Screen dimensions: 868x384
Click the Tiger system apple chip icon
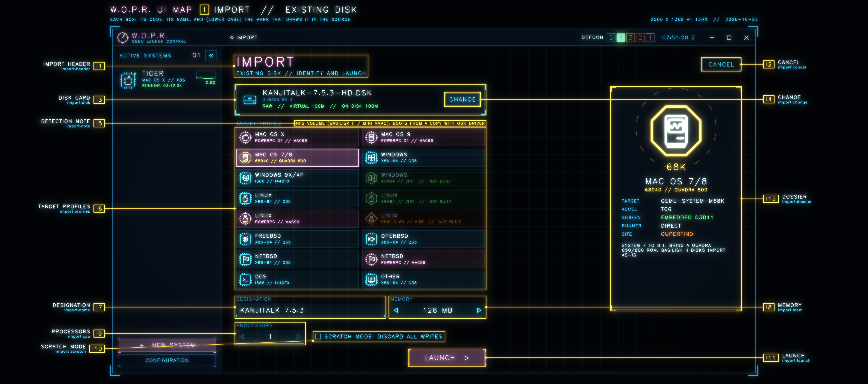(128, 80)
